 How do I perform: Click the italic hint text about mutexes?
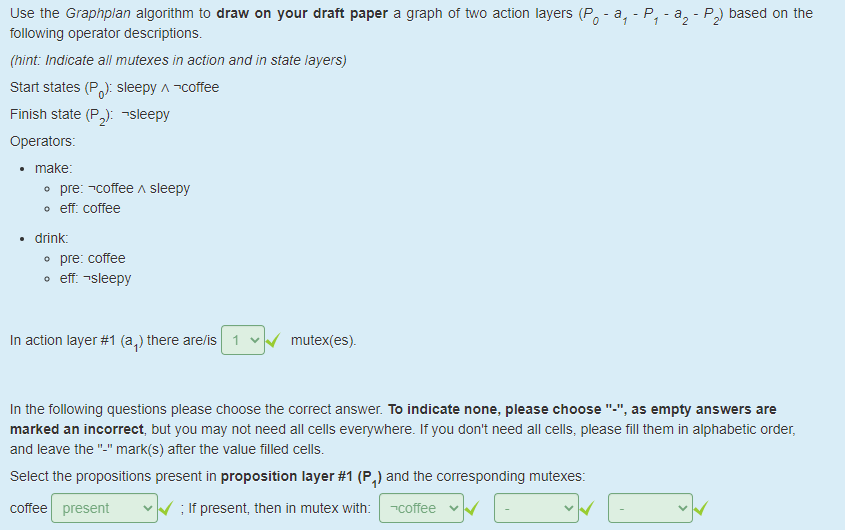(178, 60)
